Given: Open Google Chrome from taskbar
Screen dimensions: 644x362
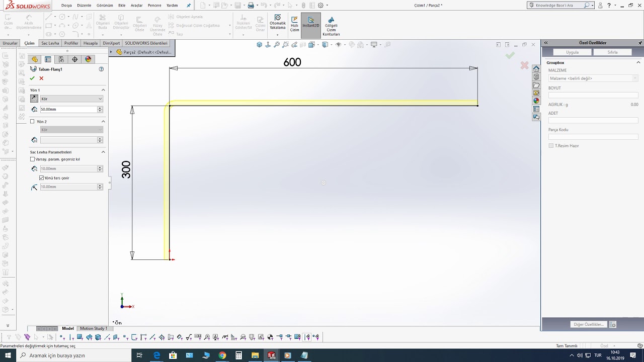Looking at the screenshot, I should 222,355.
